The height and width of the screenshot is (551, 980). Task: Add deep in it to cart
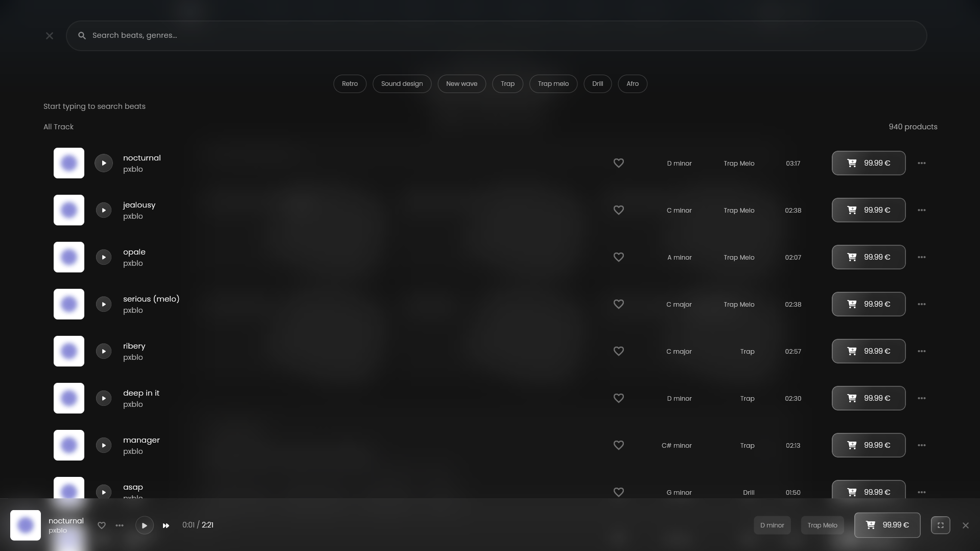869,398
